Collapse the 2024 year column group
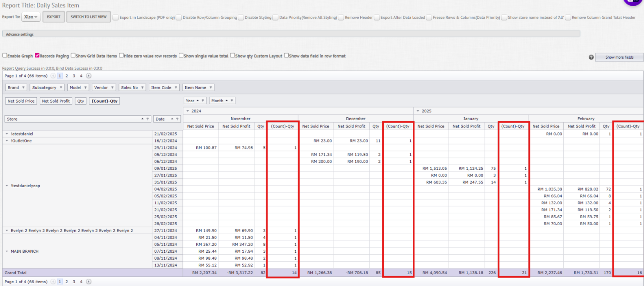 [188, 111]
